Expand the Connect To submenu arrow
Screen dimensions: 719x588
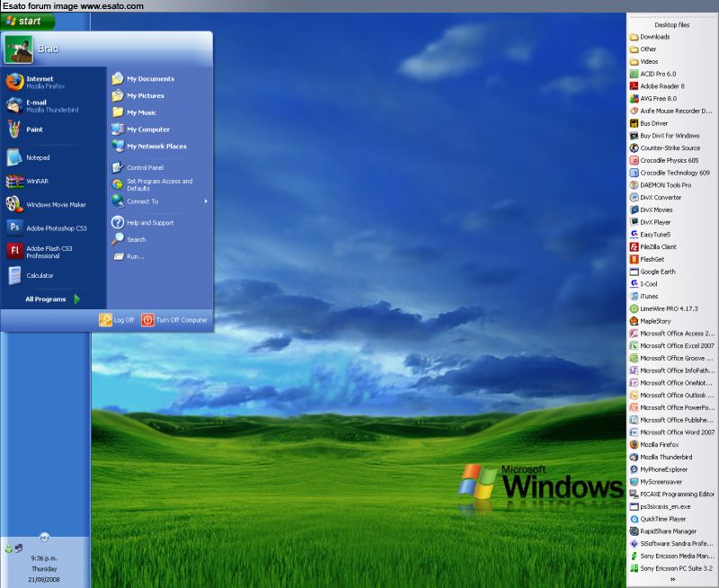click(206, 201)
